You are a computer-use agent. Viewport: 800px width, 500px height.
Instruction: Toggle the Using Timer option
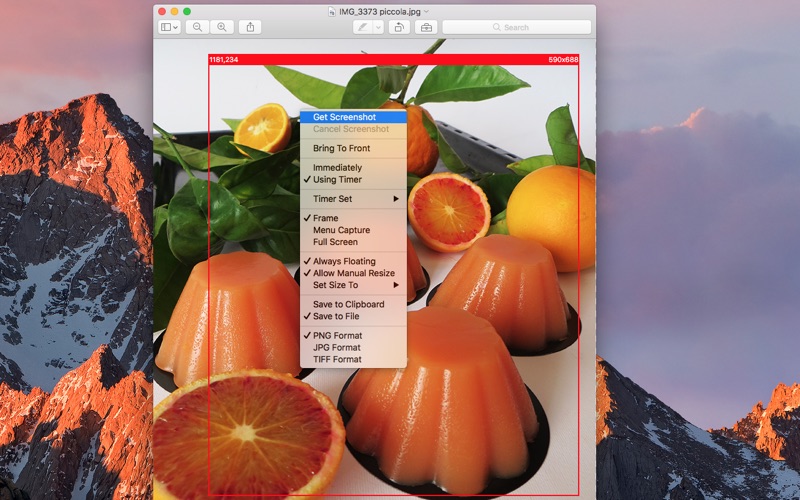click(353, 179)
